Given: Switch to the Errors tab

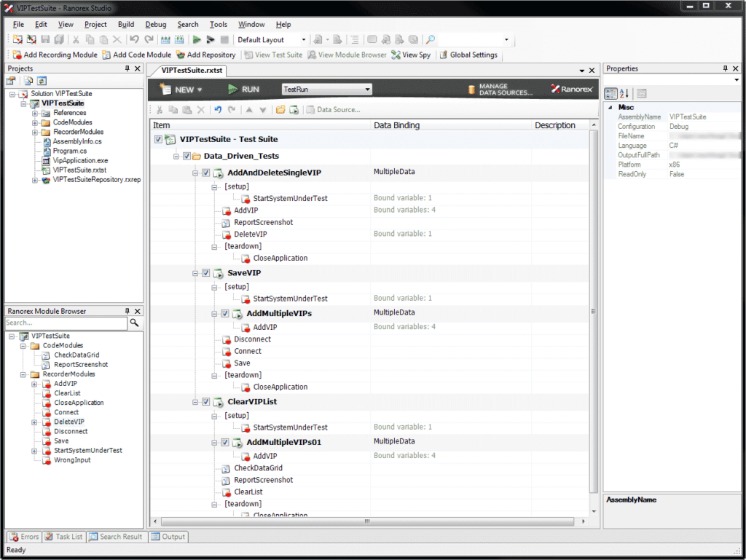Looking at the screenshot, I should [24, 537].
